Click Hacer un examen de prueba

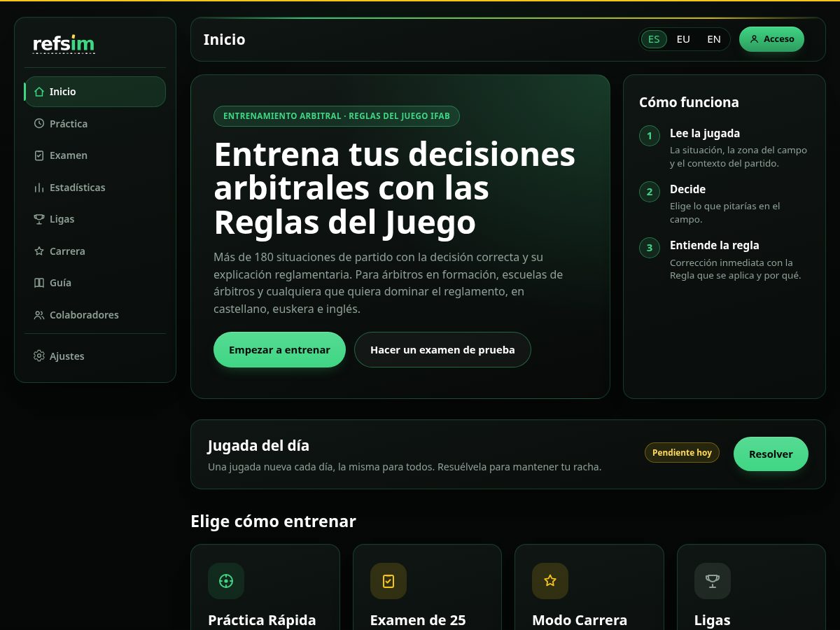point(442,349)
